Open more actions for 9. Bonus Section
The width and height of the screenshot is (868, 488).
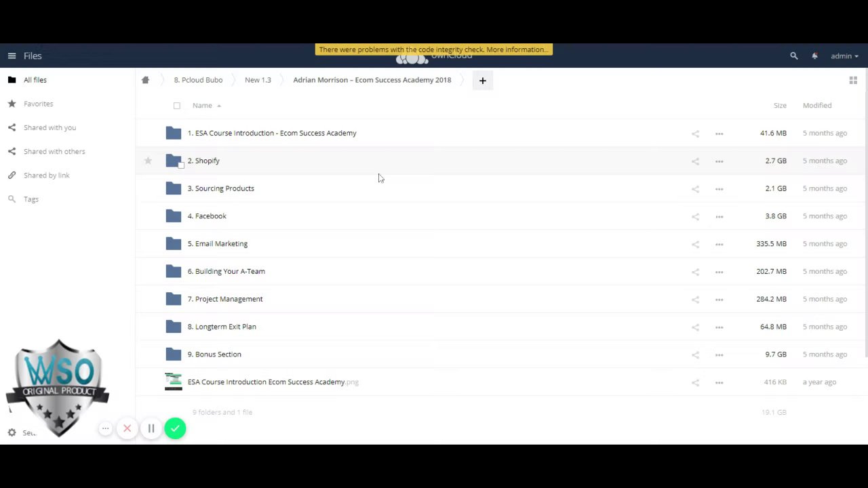pos(719,354)
